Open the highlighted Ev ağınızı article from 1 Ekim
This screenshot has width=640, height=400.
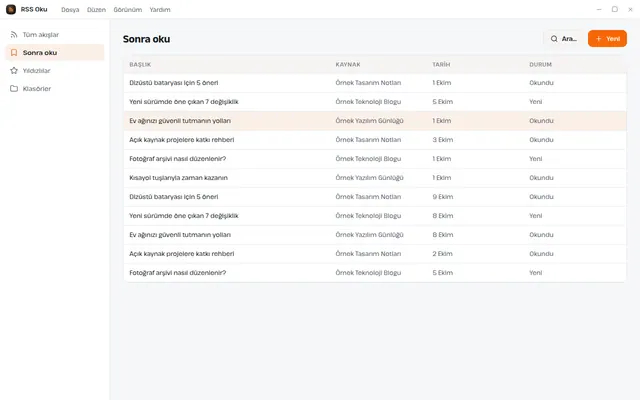click(375, 121)
